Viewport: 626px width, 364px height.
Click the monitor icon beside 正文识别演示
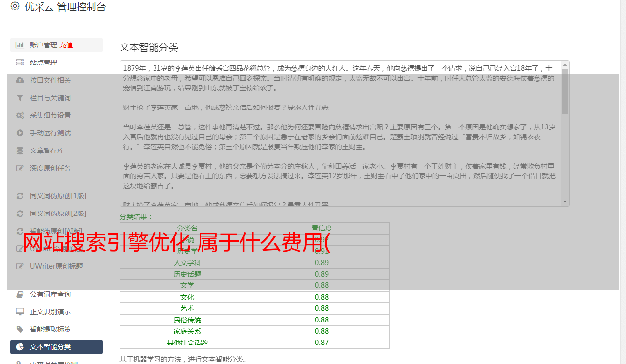20,312
